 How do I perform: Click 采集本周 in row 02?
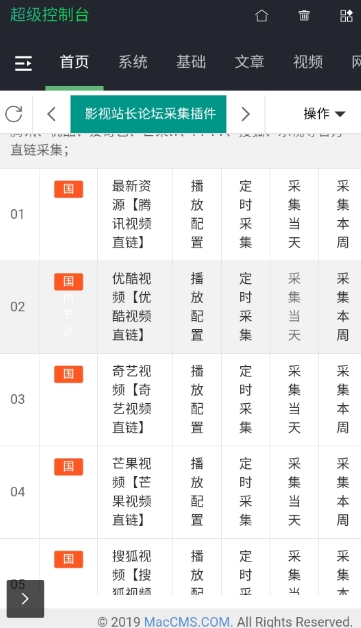point(343,307)
